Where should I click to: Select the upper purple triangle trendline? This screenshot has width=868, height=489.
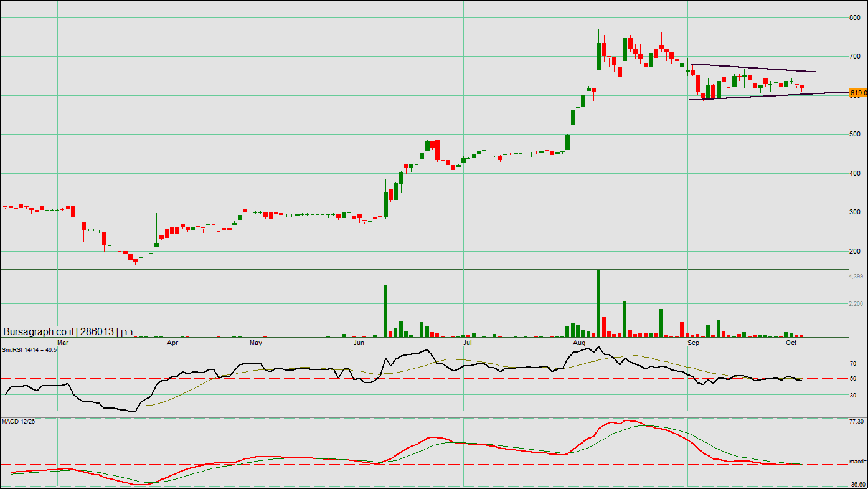tap(753, 68)
